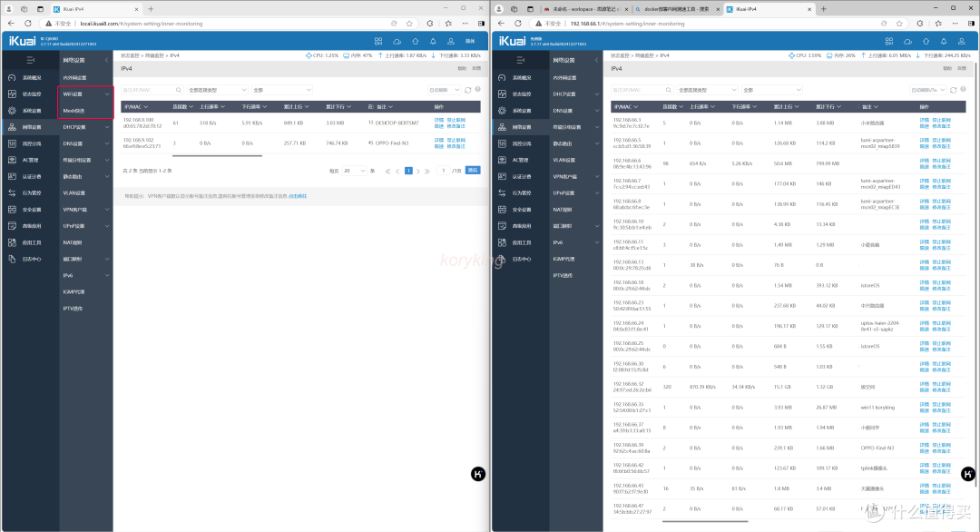Screen dimensions: 980x532
Task: Click the help question-mark icon in the left window's table toolbar
Action: [478, 90]
